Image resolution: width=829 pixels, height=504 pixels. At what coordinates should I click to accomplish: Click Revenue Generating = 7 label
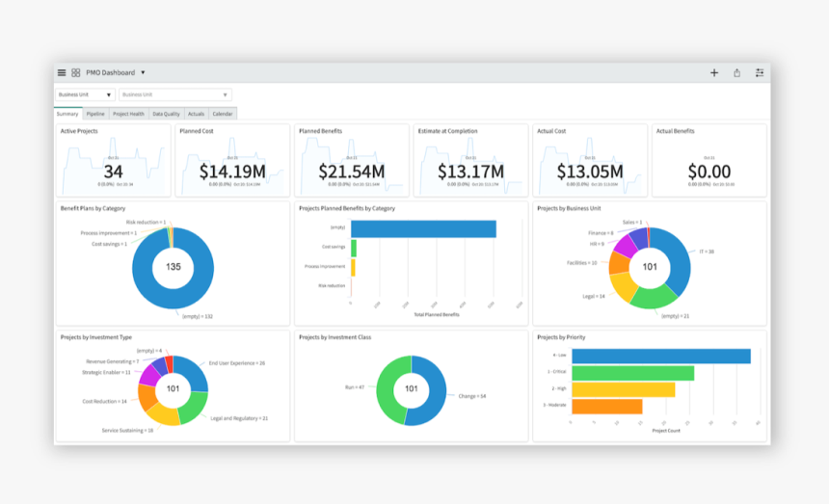click(x=112, y=362)
